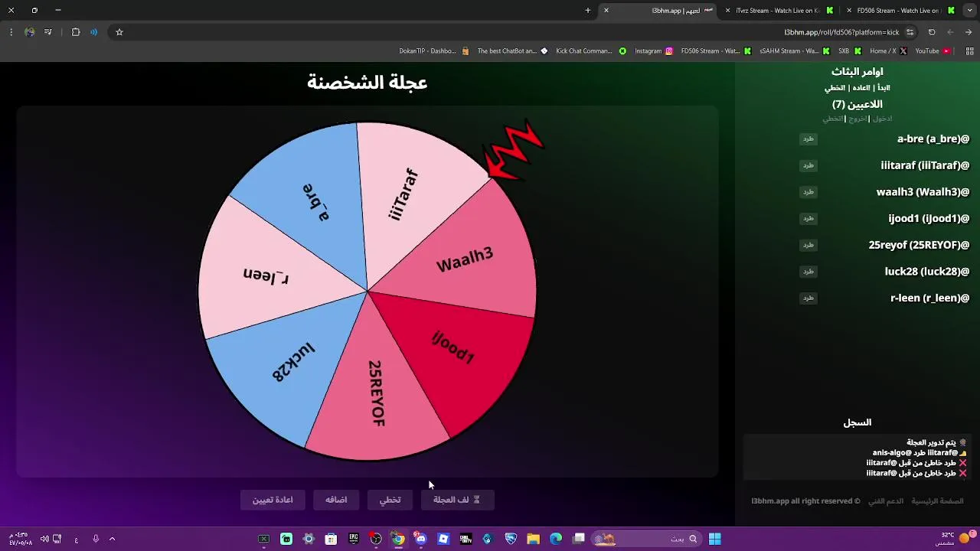Kick player a-bre using its طرد button
This screenshot has width=980, height=551.
(808, 139)
